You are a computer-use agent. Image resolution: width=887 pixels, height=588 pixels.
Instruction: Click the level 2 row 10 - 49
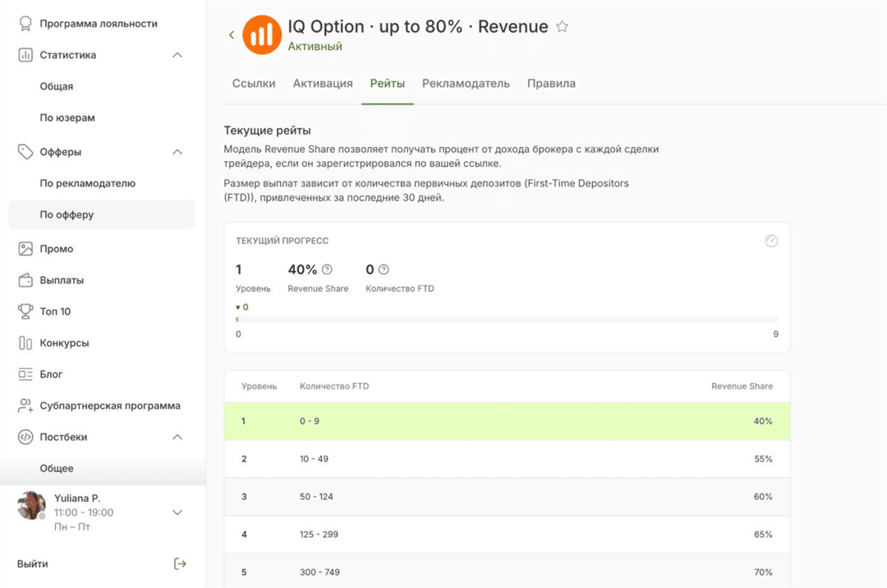pyautogui.click(x=507, y=459)
